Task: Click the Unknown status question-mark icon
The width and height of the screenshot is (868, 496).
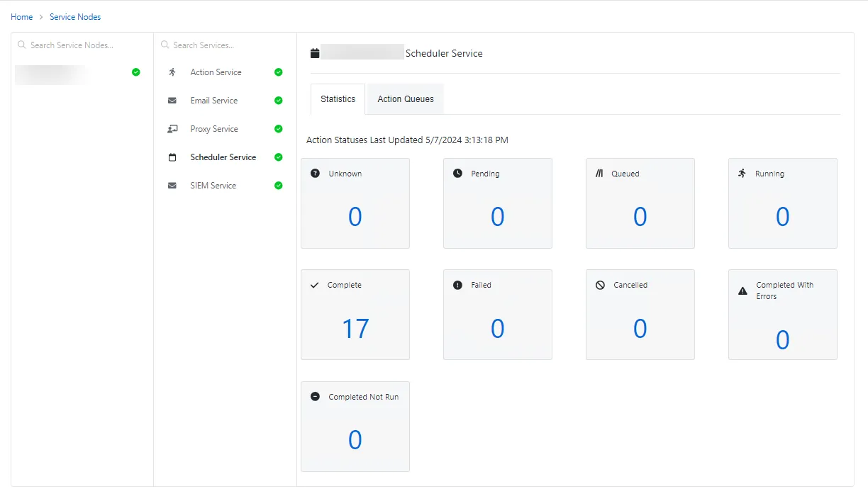Action: tap(315, 173)
